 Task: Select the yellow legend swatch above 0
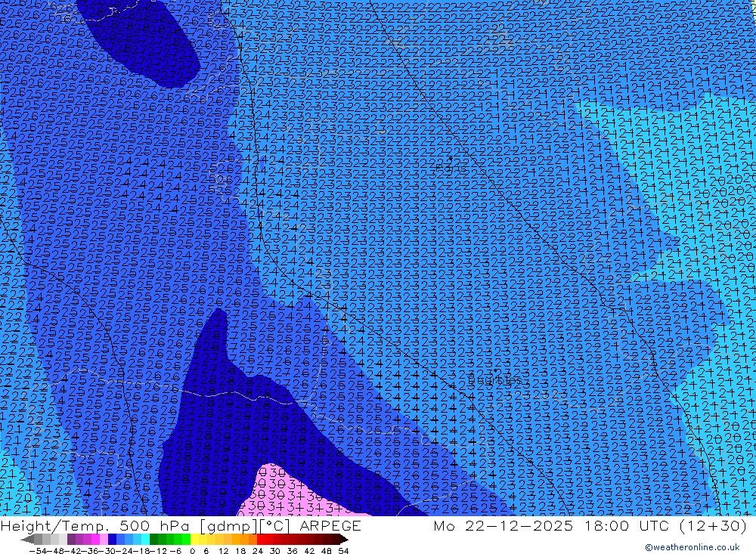pyautogui.click(x=195, y=540)
